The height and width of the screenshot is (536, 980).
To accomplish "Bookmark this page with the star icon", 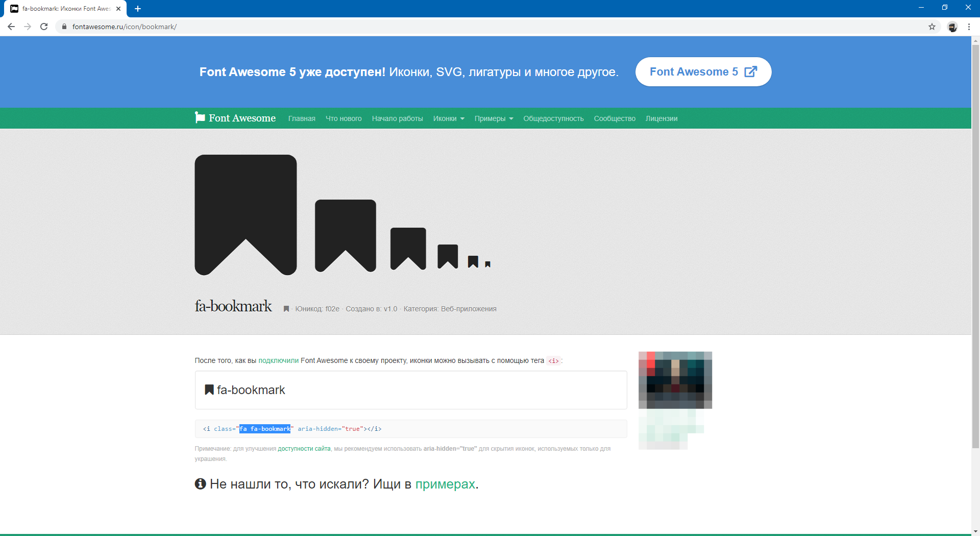I will (x=932, y=27).
